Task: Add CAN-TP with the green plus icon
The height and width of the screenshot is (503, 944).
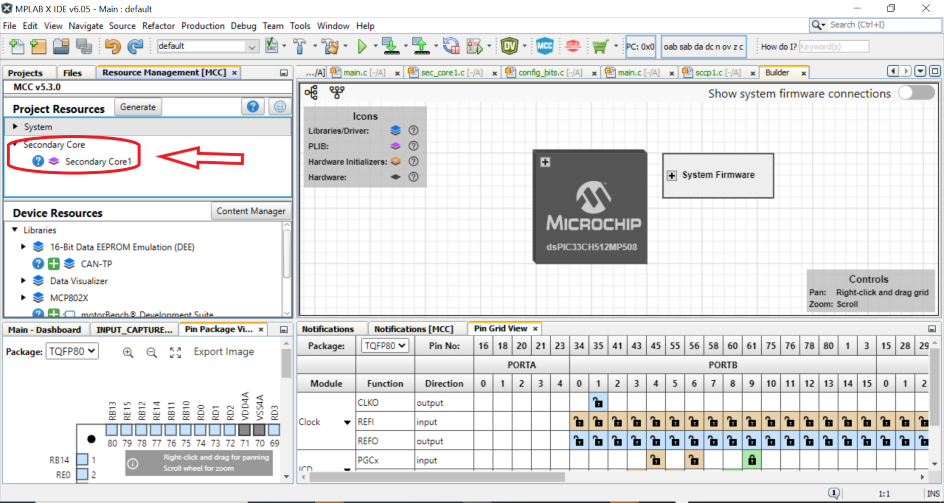Action: click(x=54, y=264)
